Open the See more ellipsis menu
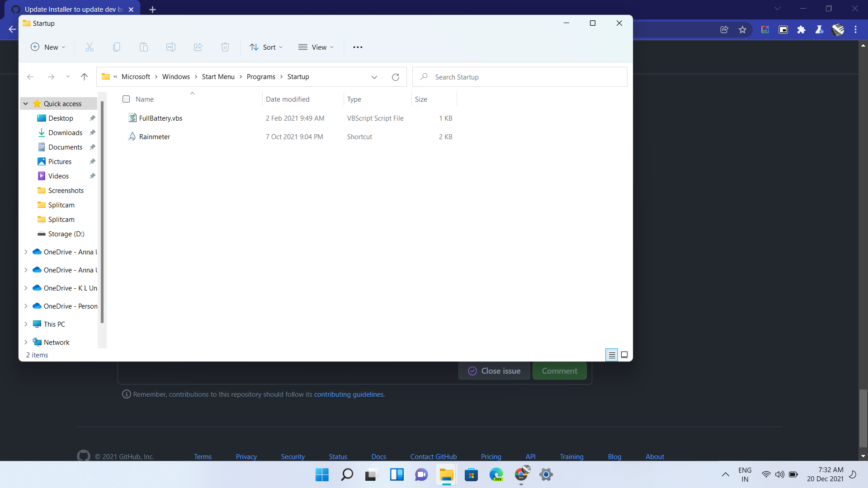Image resolution: width=868 pixels, height=488 pixels. tap(358, 47)
